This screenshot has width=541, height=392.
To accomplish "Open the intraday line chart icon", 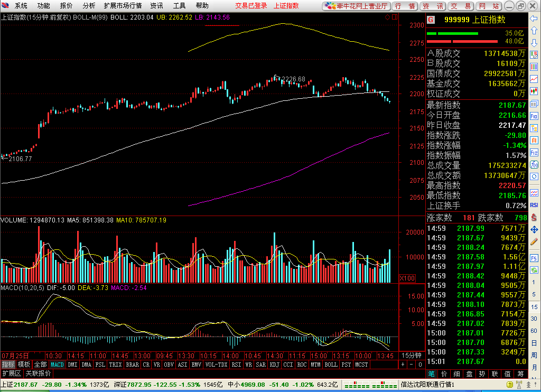I will [534, 79].
